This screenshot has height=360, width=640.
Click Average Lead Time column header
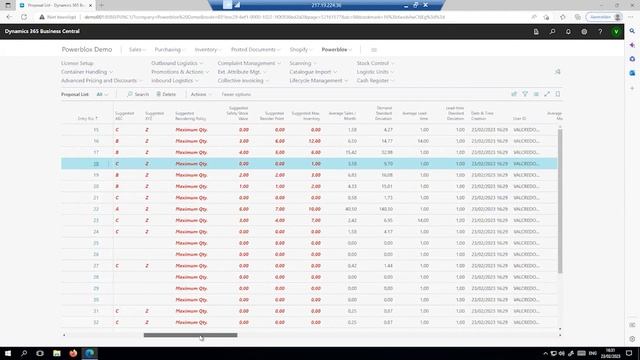click(x=415, y=116)
